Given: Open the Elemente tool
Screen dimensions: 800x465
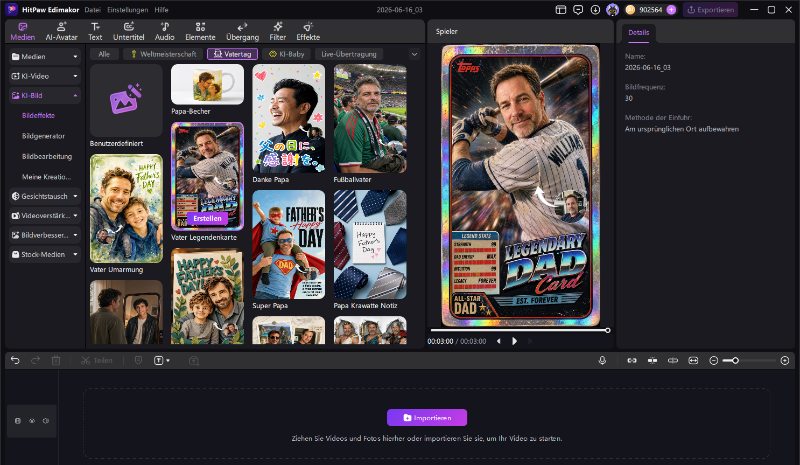Looking at the screenshot, I should coord(200,31).
